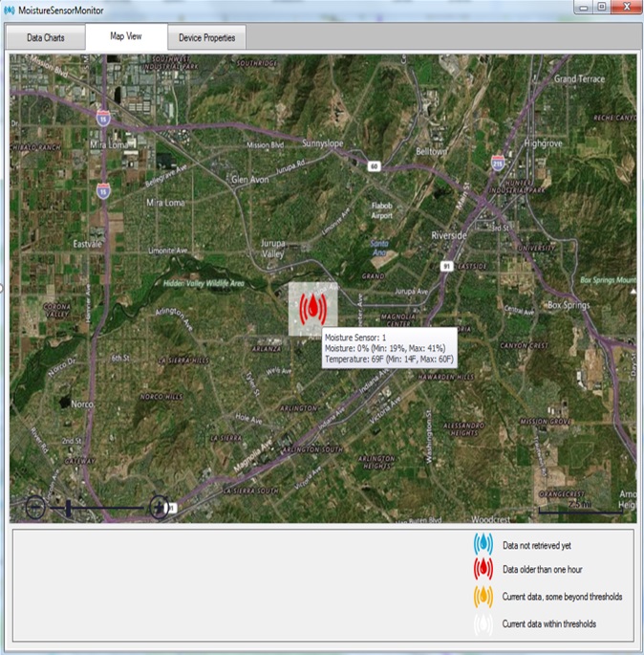The height and width of the screenshot is (655, 644).
Task: Click the 2.5 mi map scale bar
Action: (581, 507)
